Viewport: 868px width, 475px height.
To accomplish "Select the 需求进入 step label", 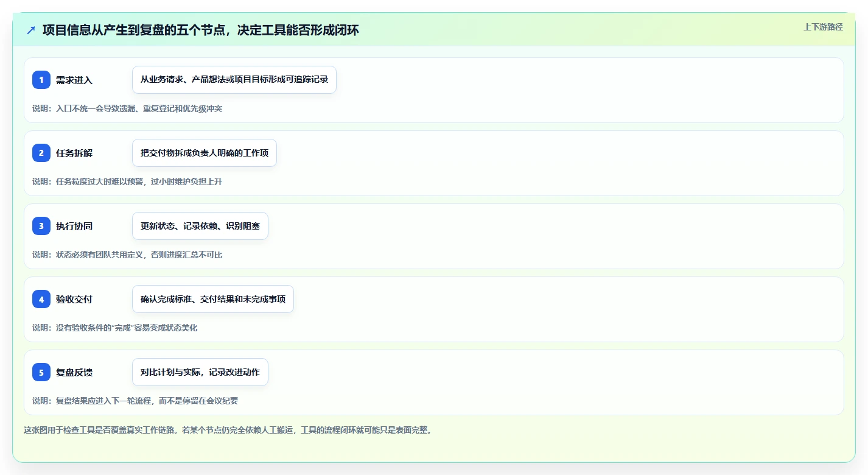I will [x=74, y=80].
